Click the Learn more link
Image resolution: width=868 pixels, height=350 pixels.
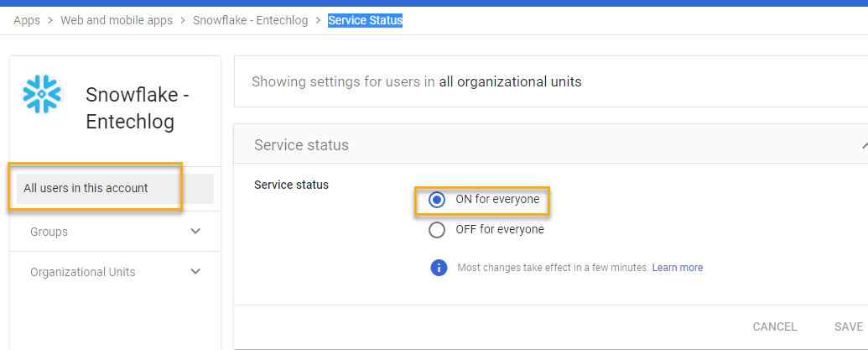[678, 268]
